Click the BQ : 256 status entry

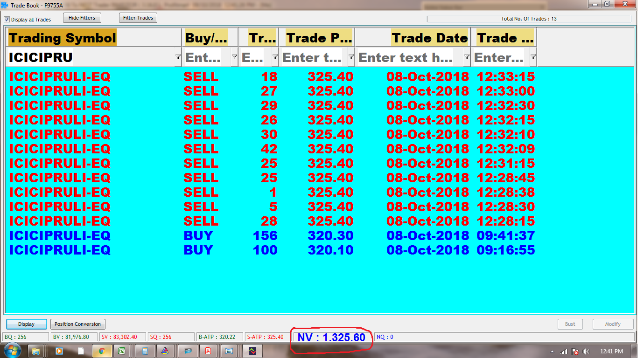pos(25,337)
